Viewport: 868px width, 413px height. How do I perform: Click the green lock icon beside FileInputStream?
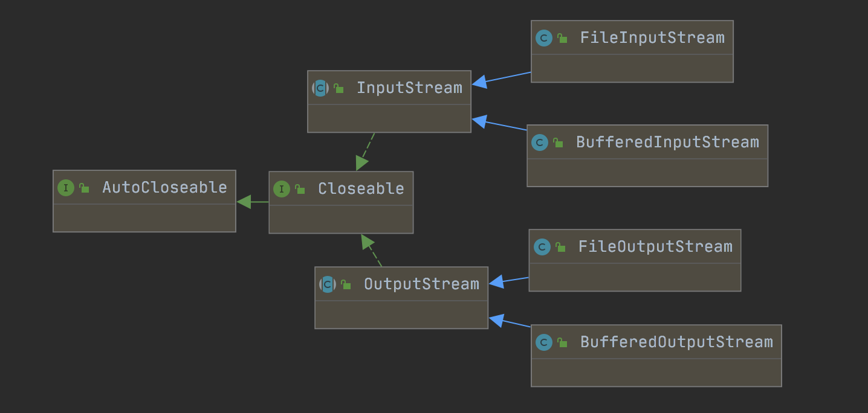(x=562, y=38)
